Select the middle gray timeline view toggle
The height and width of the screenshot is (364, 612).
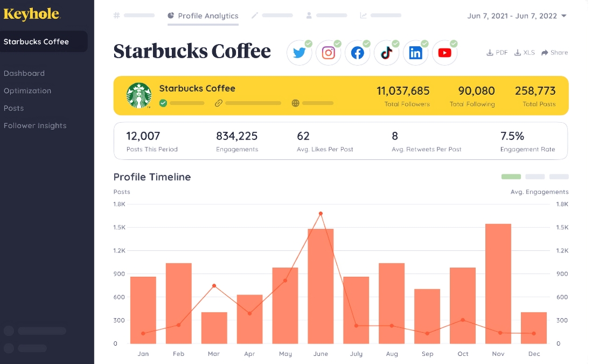[535, 177]
